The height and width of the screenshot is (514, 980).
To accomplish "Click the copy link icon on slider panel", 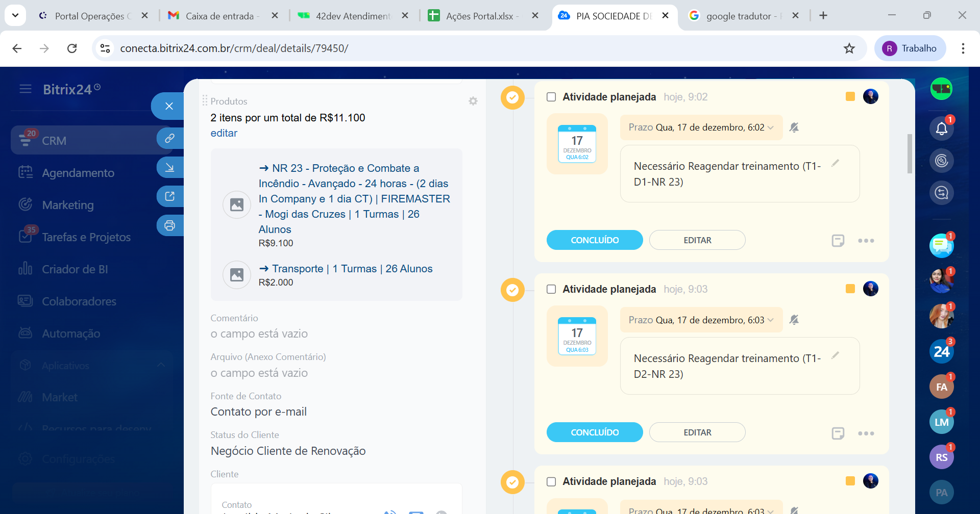I will coord(169,138).
